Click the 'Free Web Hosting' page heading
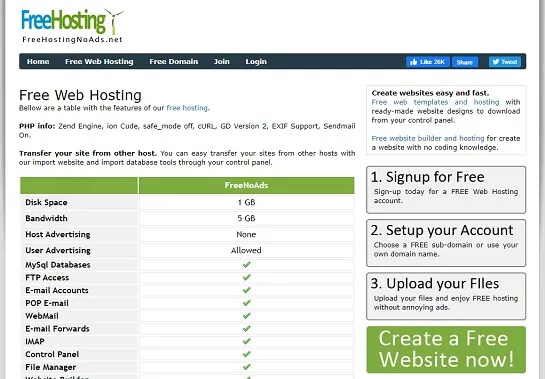 pyautogui.click(x=80, y=95)
